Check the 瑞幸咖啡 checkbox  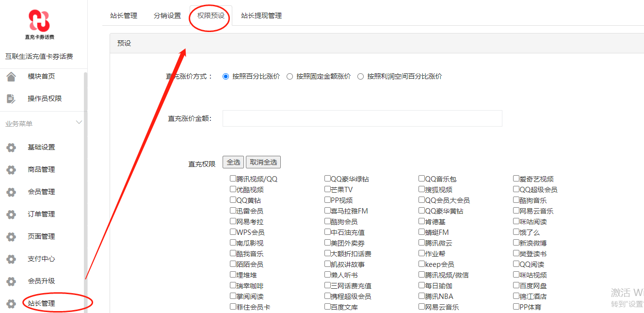coord(233,285)
